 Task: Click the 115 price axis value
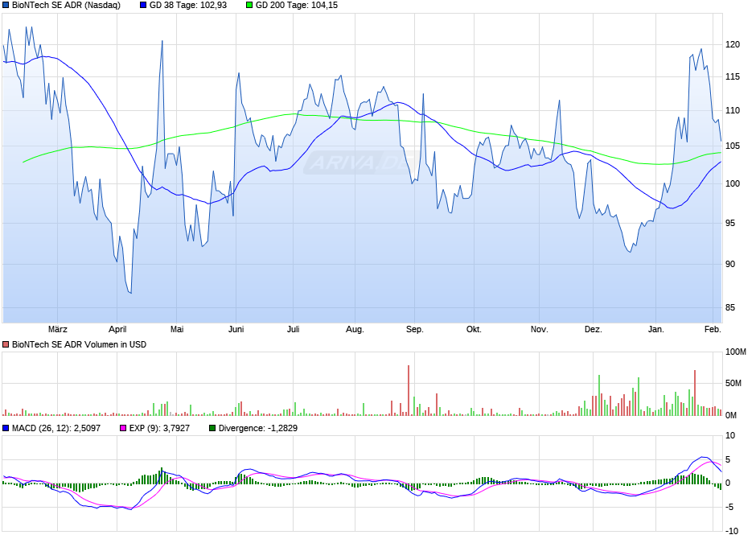(733, 76)
